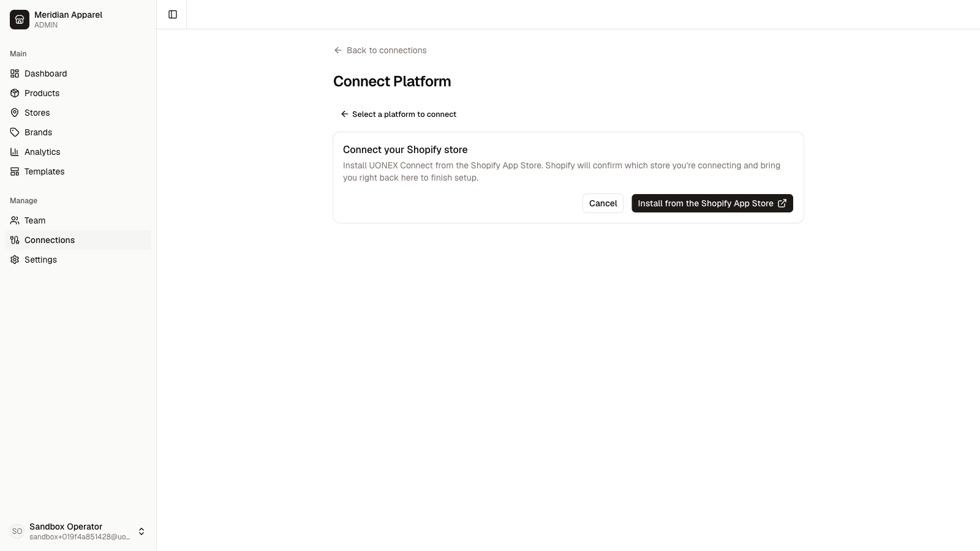The height and width of the screenshot is (551, 980).
Task: Click the external link icon on Install button
Action: pos(782,203)
